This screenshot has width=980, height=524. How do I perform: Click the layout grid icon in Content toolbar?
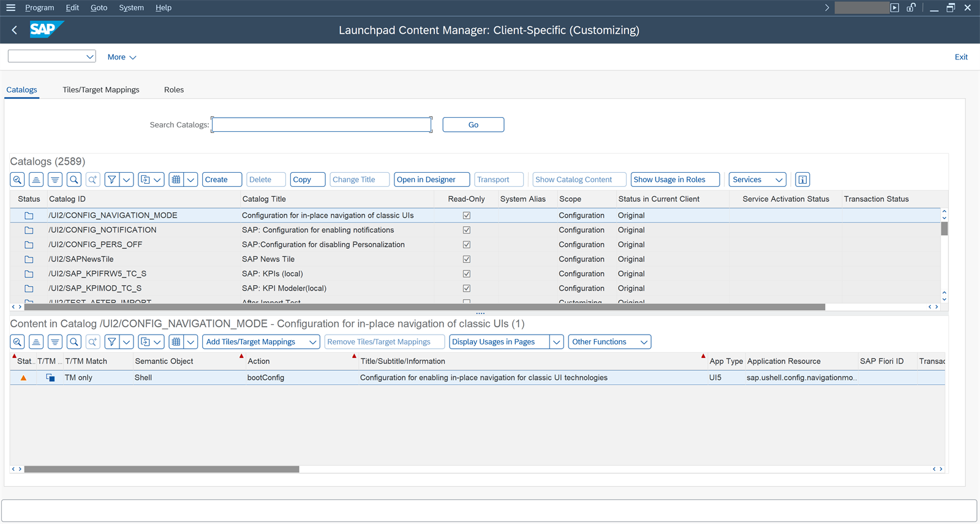click(176, 342)
